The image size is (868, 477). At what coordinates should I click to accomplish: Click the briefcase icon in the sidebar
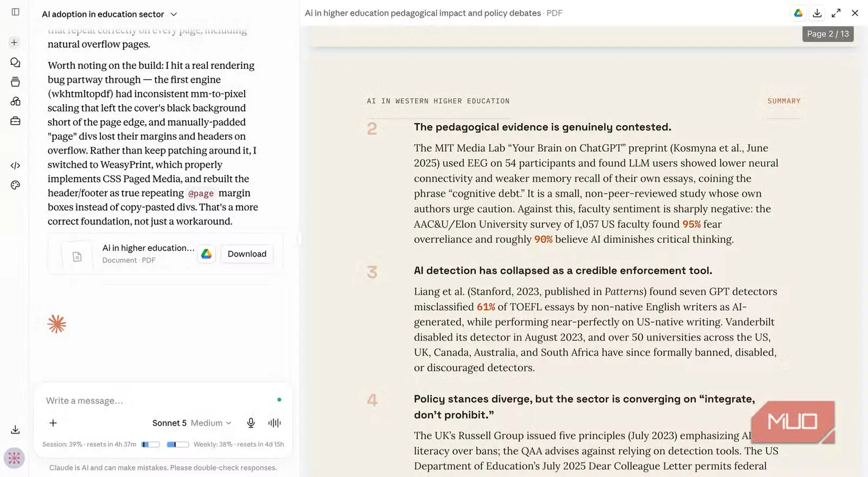click(x=15, y=121)
